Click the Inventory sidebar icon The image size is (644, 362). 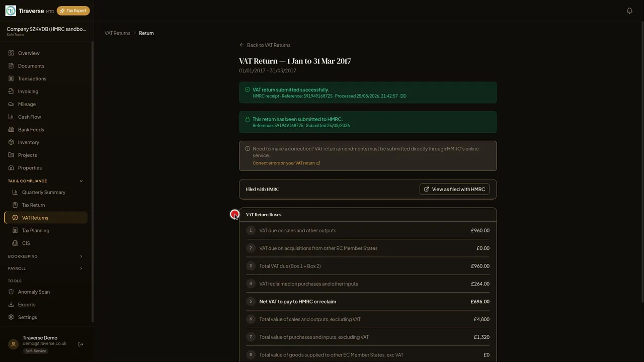[x=11, y=142]
